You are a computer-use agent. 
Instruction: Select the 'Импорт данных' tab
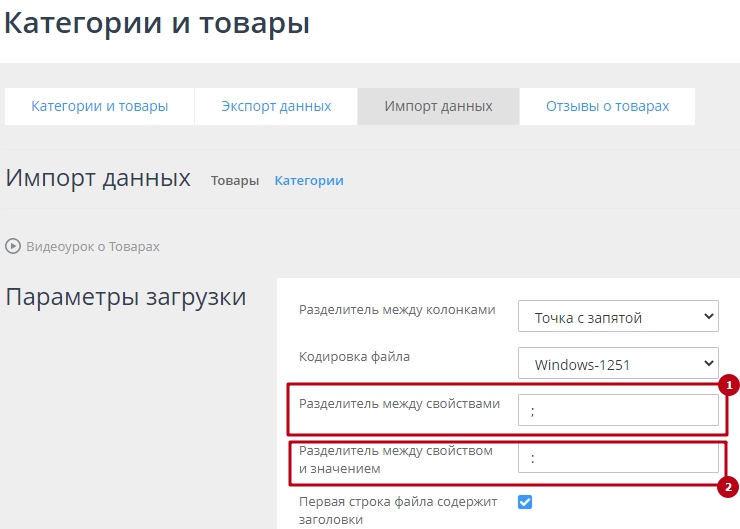click(x=438, y=106)
